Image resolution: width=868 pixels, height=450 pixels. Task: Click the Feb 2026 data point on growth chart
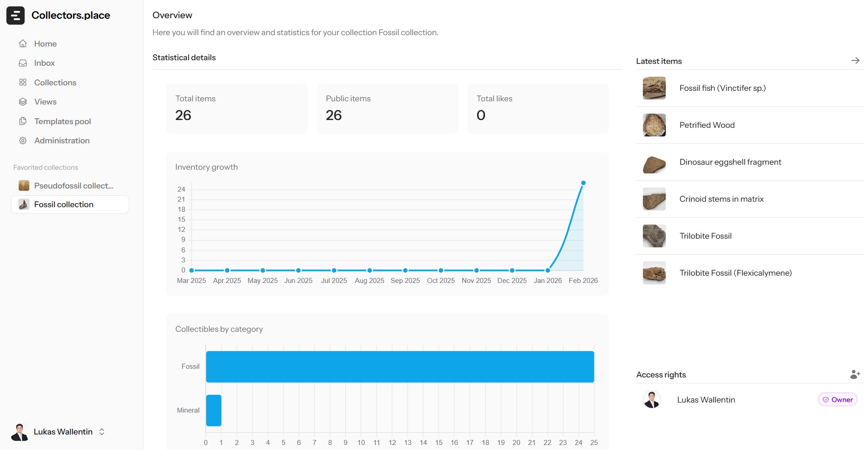pyautogui.click(x=583, y=183)
